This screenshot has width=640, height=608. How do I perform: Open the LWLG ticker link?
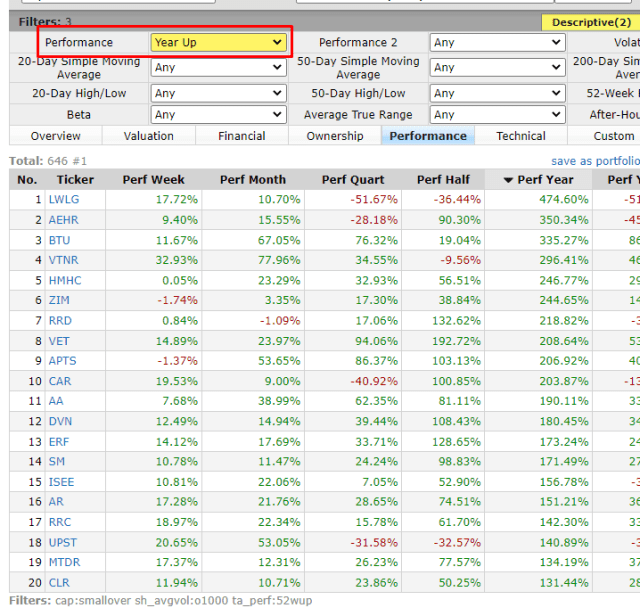[x=64, y=200]
